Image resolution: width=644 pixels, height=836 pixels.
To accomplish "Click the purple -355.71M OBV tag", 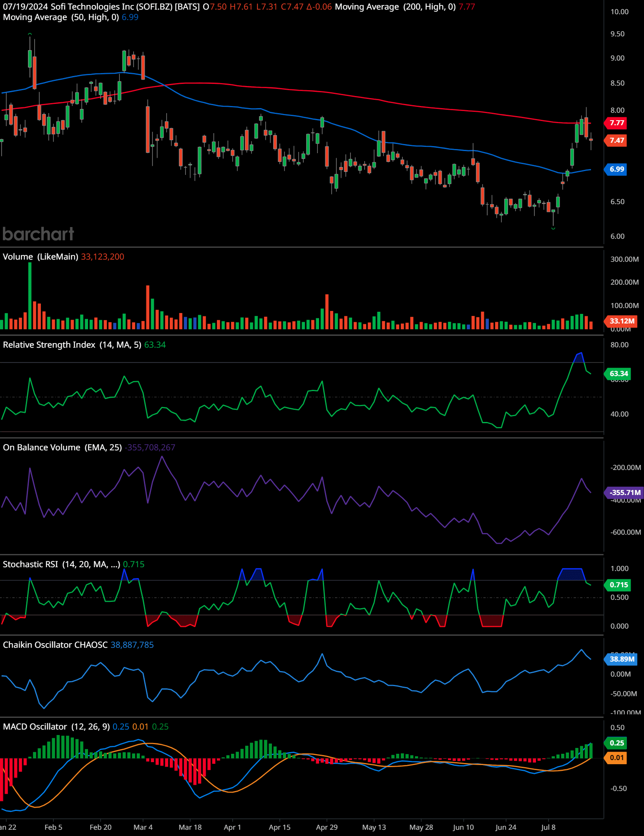I will 624,493.
